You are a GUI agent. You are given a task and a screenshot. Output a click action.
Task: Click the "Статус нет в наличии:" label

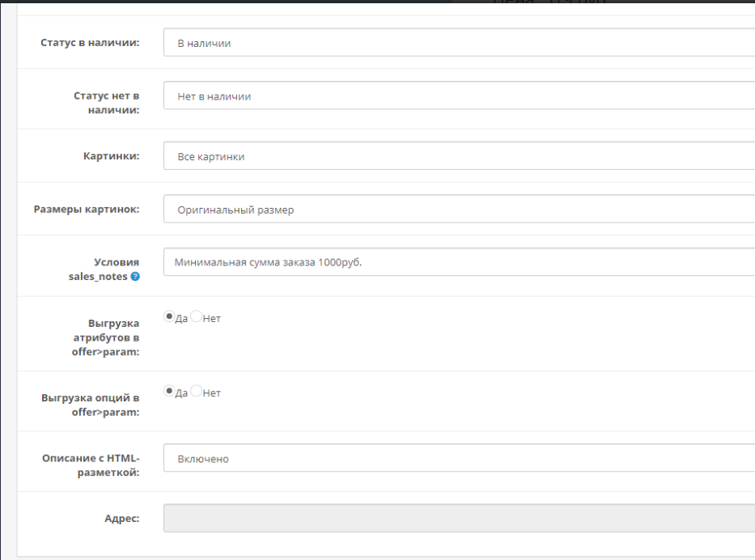click(107, 103)
